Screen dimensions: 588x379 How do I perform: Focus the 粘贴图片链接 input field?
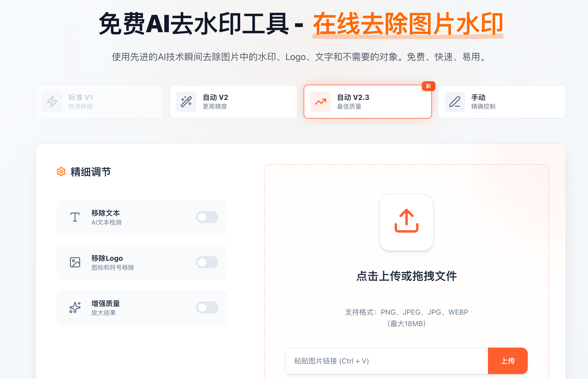tap(387, 361)
